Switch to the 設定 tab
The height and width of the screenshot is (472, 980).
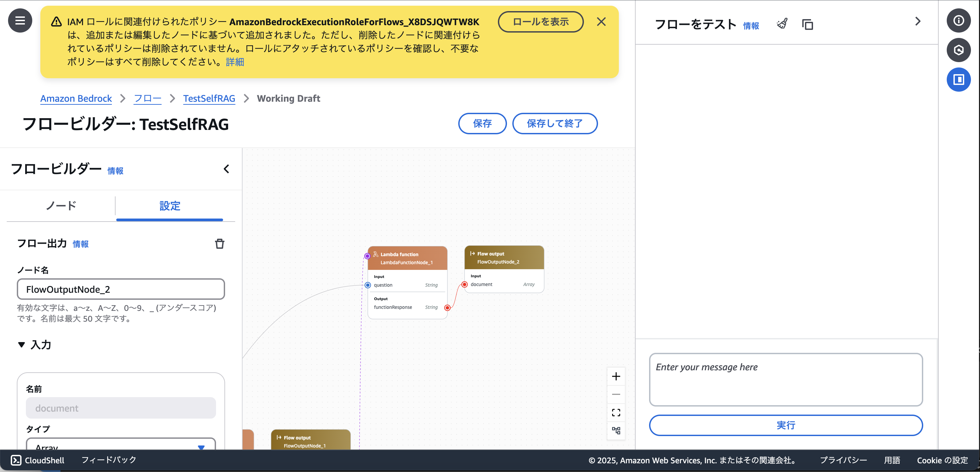coord(170,205)
